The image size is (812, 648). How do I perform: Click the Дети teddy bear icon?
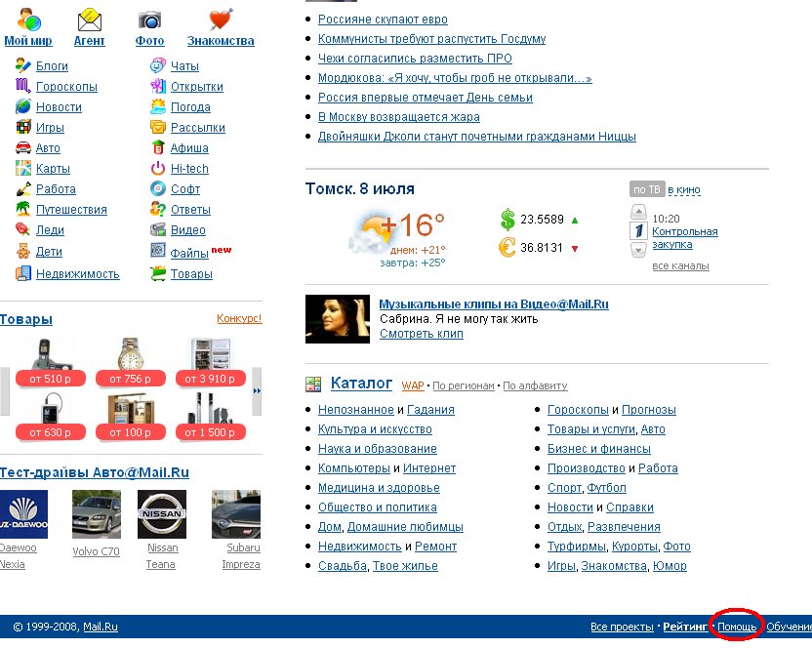click(x=23, y=251)
